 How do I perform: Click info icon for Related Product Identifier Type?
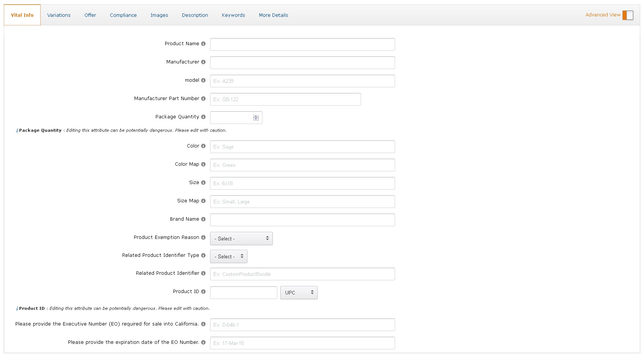click(203, 255)
